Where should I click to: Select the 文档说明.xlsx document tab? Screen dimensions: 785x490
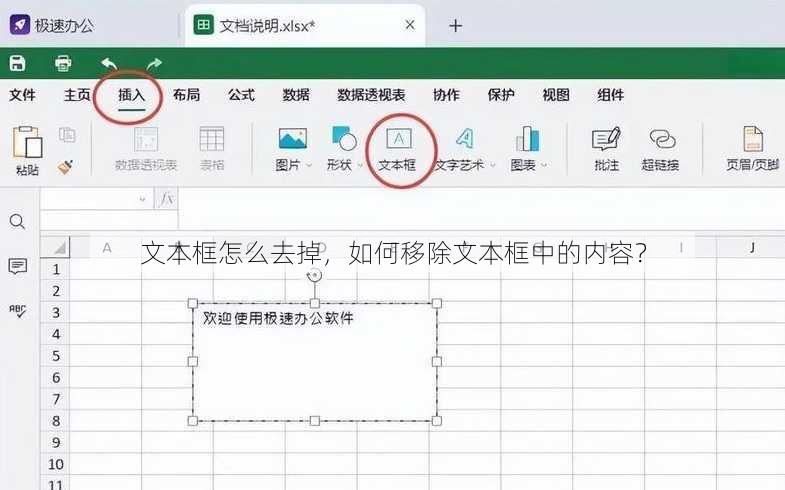(x=304, y=26)
